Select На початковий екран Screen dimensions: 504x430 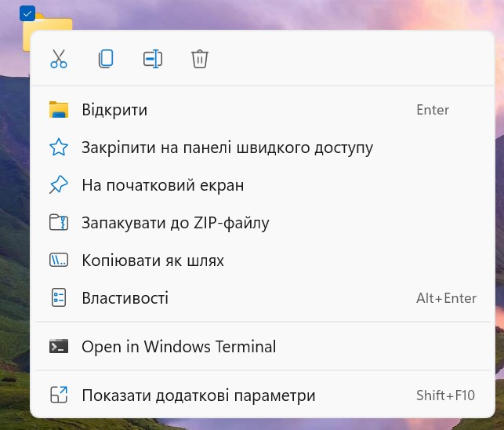point(262,185)
